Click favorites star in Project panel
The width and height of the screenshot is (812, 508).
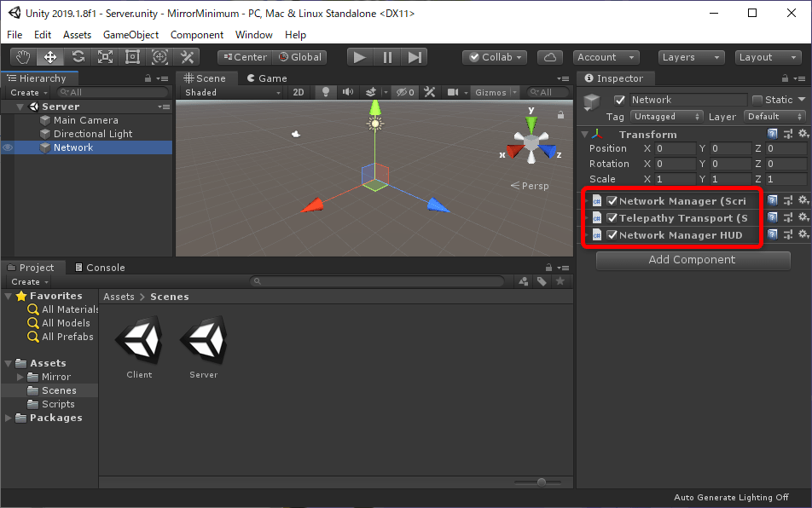click(560, 281)
